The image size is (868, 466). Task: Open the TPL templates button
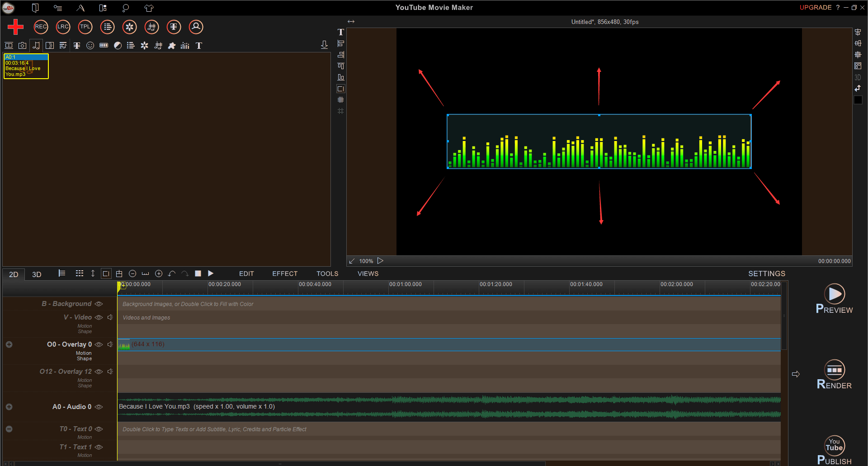coord(85,27)
